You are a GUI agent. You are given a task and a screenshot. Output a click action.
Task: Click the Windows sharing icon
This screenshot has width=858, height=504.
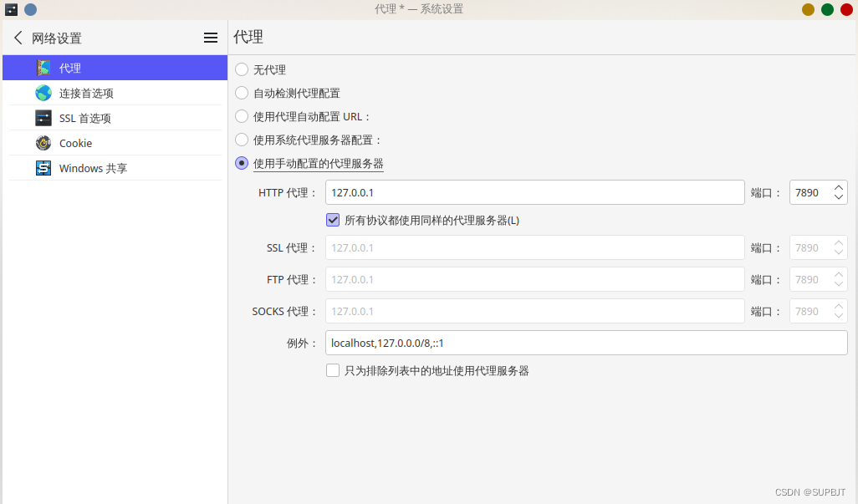pos(43,168)
